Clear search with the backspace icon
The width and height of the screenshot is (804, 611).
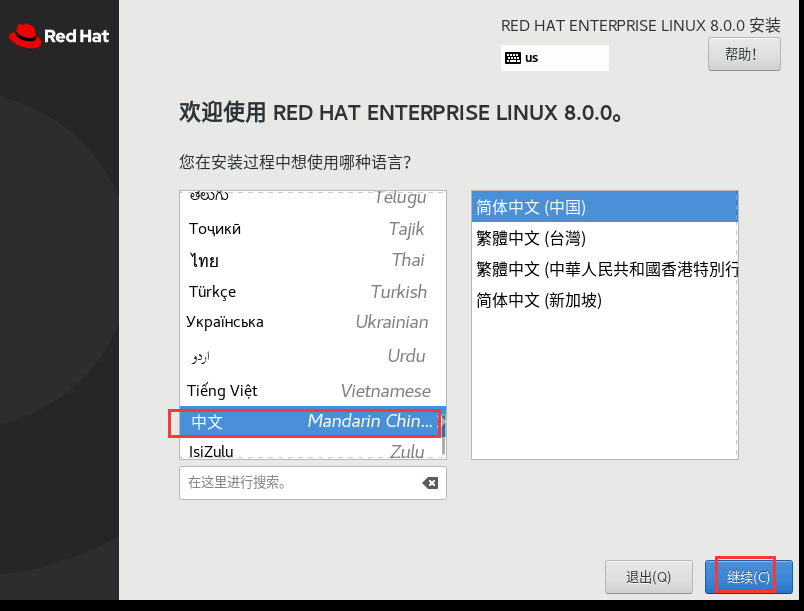430,483
